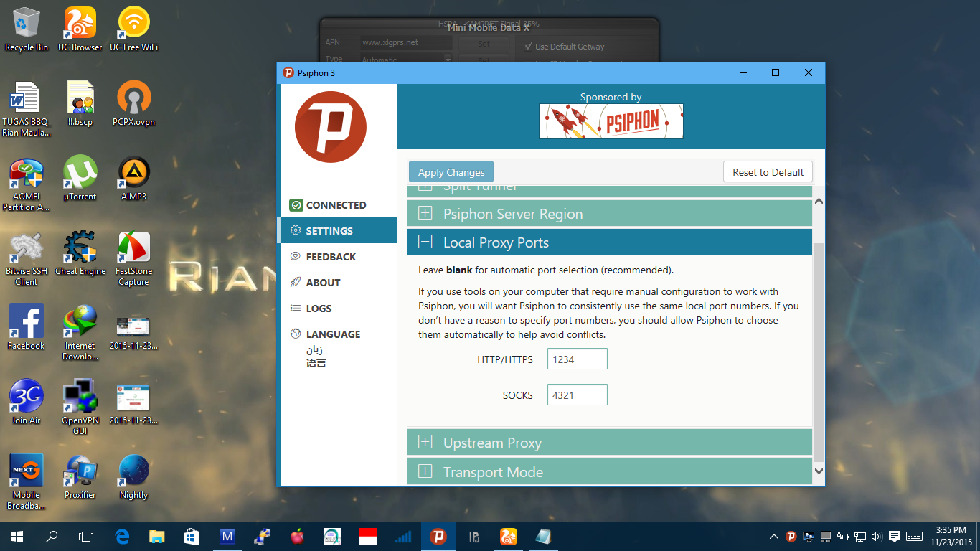Select the !!.bscp desktop file icon
The width and height of the screenshot is (980, 551).
[80, 104]
